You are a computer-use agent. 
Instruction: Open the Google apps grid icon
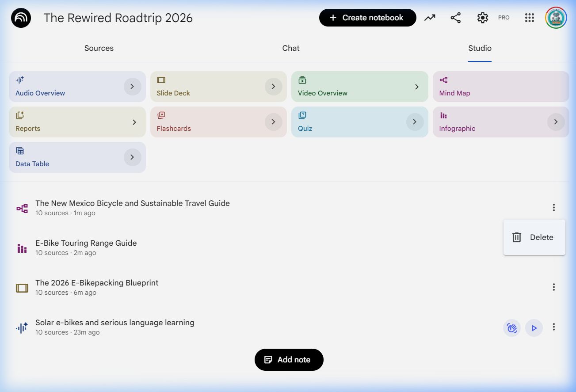tap(530, 18)
